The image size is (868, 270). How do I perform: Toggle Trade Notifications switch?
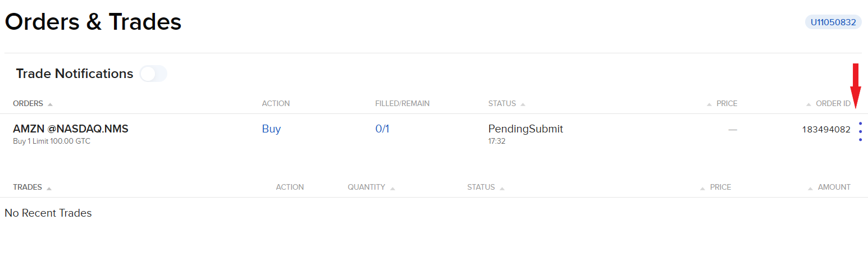[x=153, y=74]
